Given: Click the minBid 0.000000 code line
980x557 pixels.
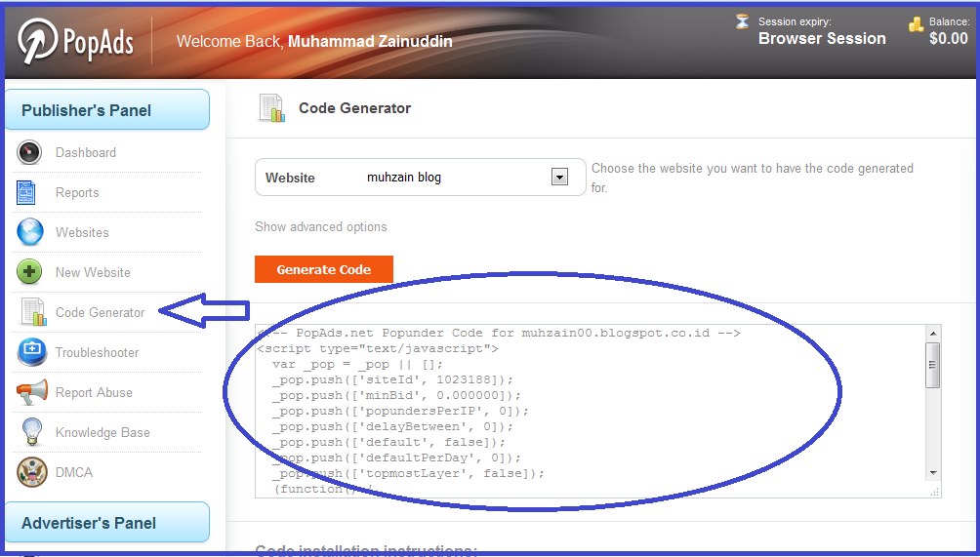Looking at the screenshot, I should (x=396, y=395).
